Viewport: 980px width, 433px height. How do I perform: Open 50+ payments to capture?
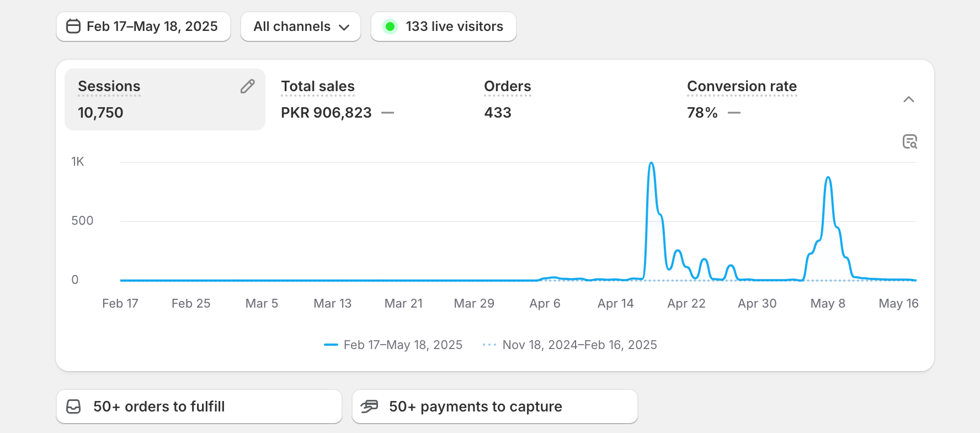pos(494,406)
